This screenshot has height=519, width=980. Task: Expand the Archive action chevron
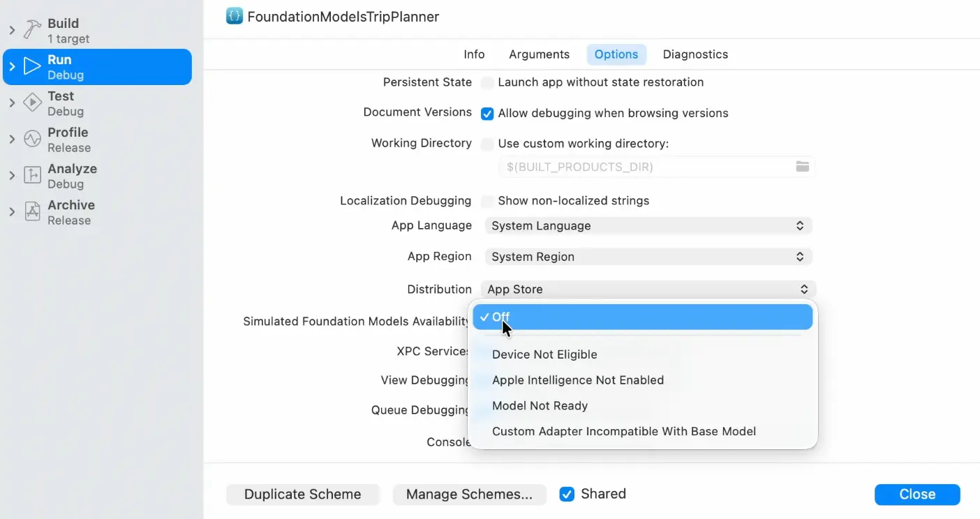(x=12, y=211)
